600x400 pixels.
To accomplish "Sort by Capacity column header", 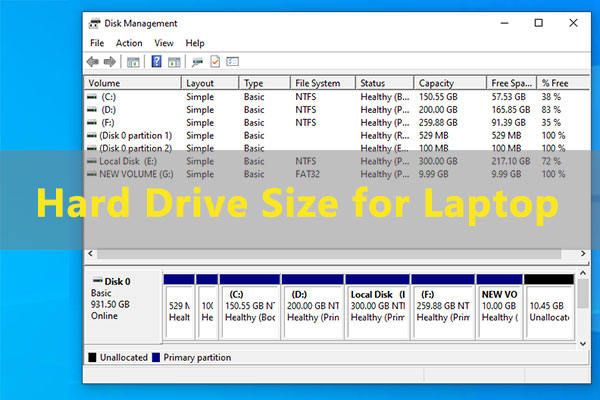I will (x=450, y=83).
